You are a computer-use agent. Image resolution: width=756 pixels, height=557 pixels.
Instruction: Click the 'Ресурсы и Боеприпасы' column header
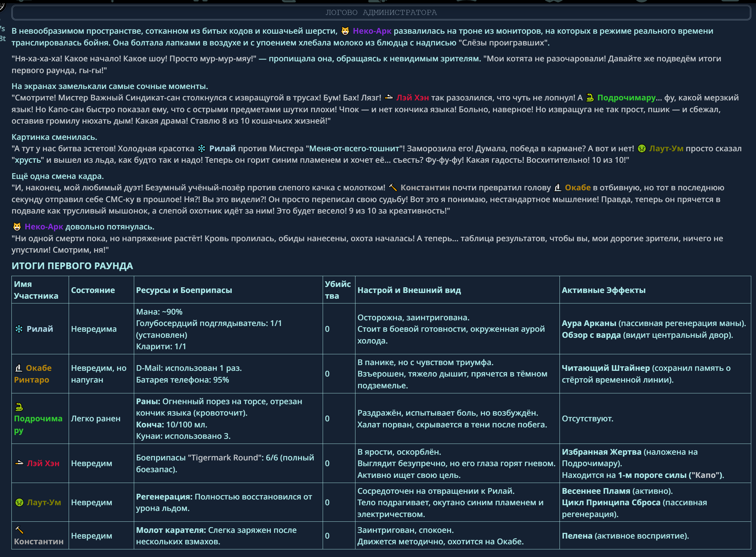click(184, 290)
